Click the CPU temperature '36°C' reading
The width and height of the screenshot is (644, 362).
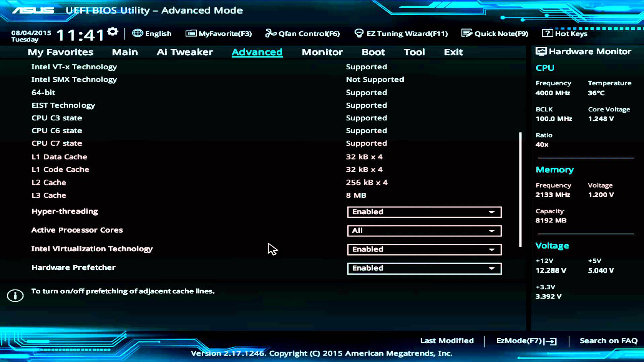pyautogui.click(x=596, y=93)
